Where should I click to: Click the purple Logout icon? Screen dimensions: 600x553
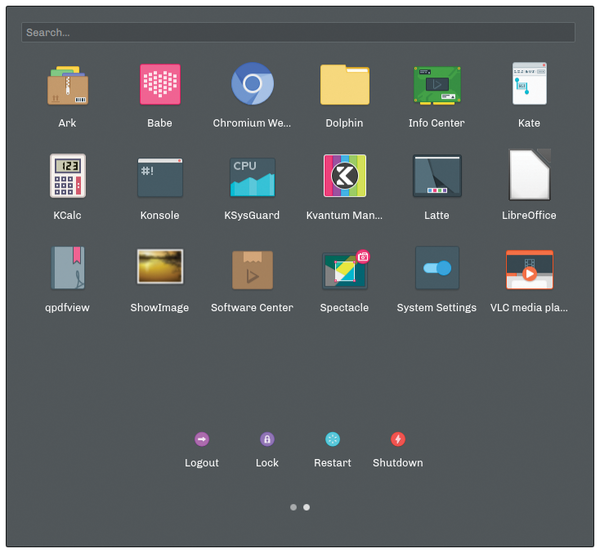[202, 439]
